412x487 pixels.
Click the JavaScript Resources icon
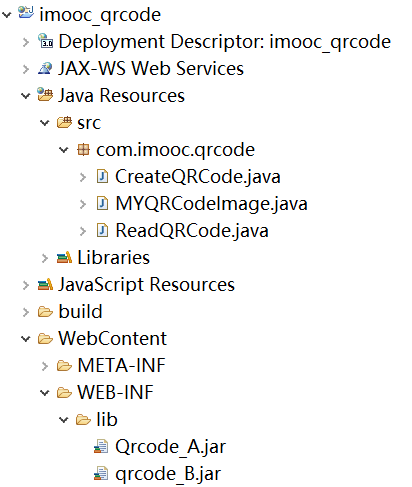[45, 284]
